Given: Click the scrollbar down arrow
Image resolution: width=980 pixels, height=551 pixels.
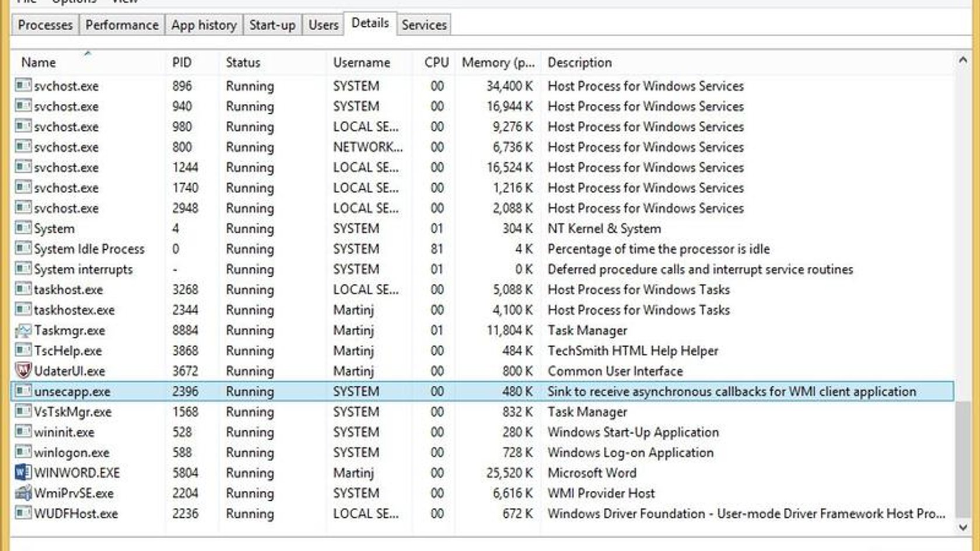Looking at the screenshot, I should point(963,527).
